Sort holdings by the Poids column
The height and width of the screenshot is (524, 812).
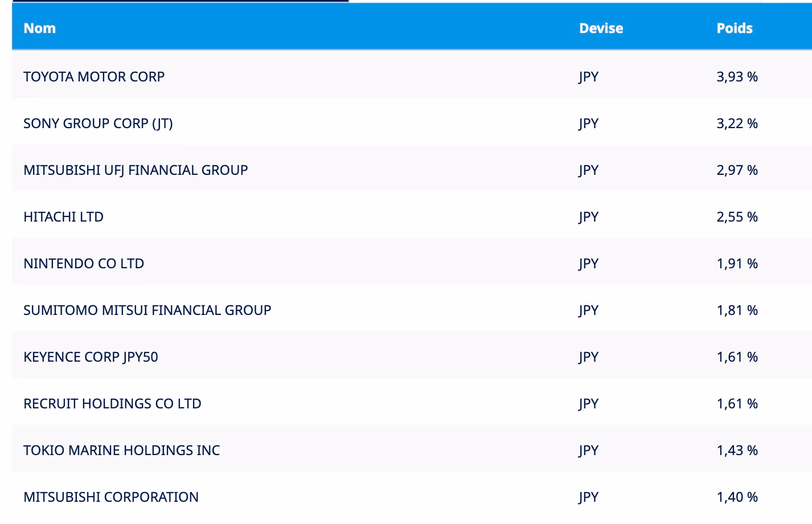click(735, 28)
